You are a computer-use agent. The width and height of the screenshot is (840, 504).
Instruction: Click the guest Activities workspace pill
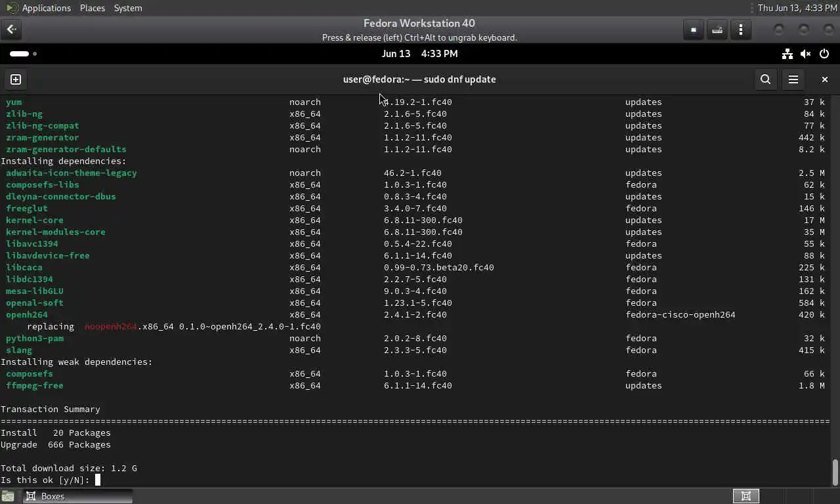tap(20, 54)
